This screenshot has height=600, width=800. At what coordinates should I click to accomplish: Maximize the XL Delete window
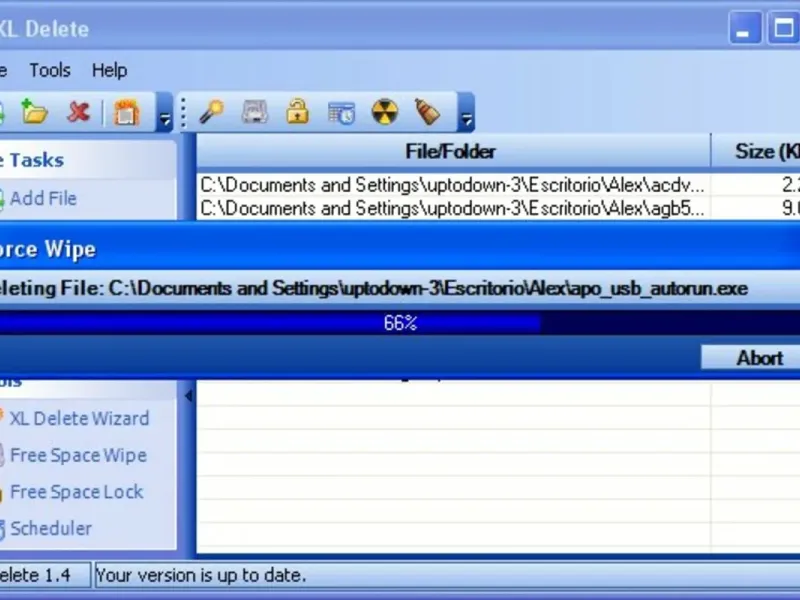783,28
